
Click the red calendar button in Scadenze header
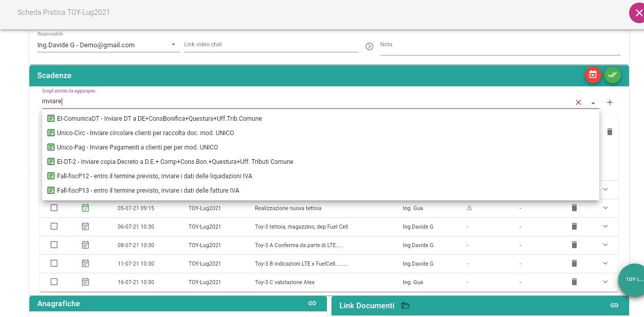[593, 75]
